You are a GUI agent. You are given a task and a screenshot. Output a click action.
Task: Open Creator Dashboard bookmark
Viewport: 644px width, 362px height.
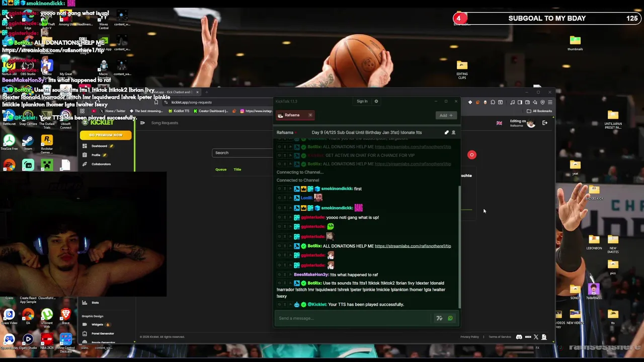[x=211, y=111]
